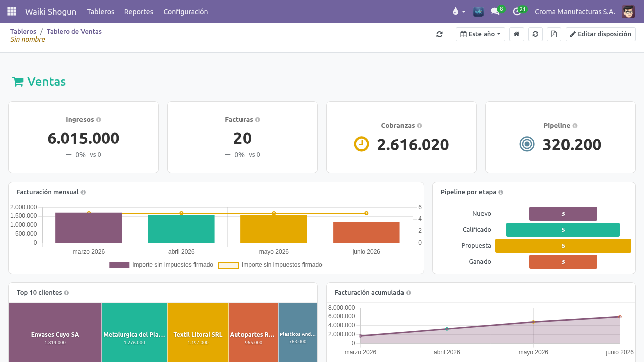The image size is (644, 362).
Task: Open the Reportes menu
Action: click(139, 11)
